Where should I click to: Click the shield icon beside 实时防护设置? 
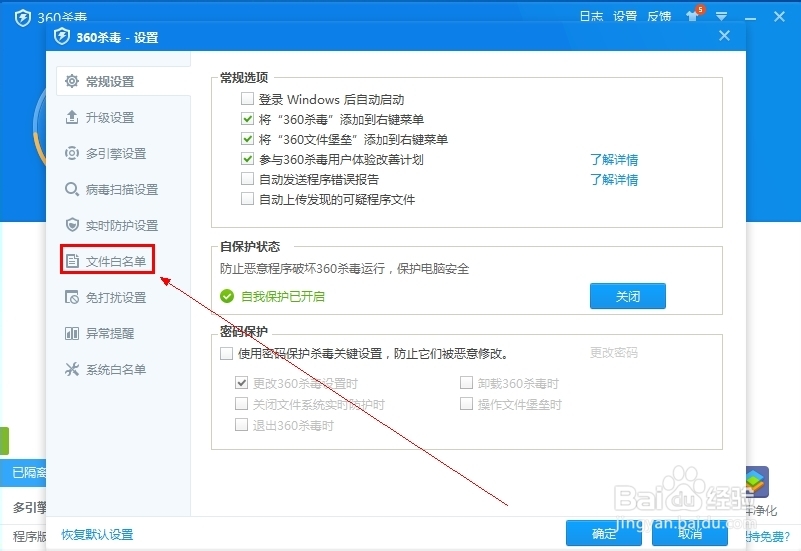pyautogui.click(x=72, y=225)
